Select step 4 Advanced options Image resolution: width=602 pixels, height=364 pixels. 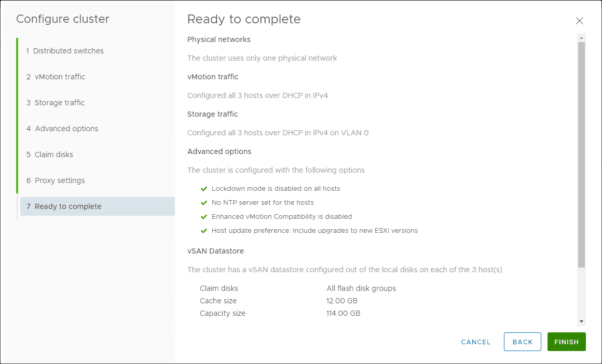click(x=66, y=129)
